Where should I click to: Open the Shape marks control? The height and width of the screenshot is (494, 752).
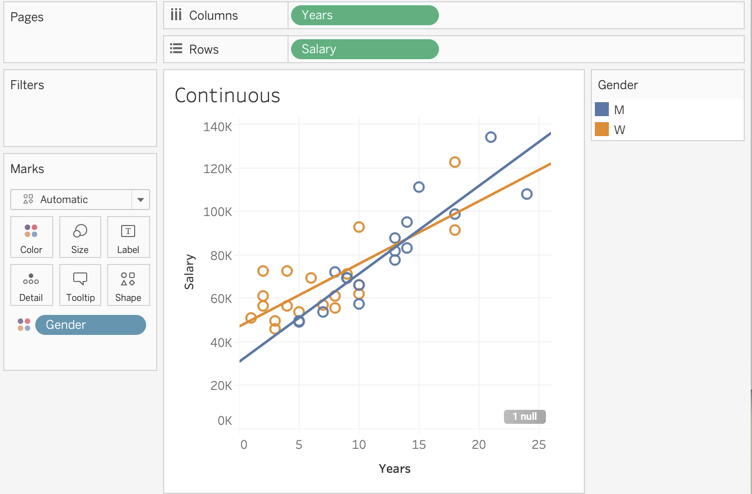[x=128, y=285]
